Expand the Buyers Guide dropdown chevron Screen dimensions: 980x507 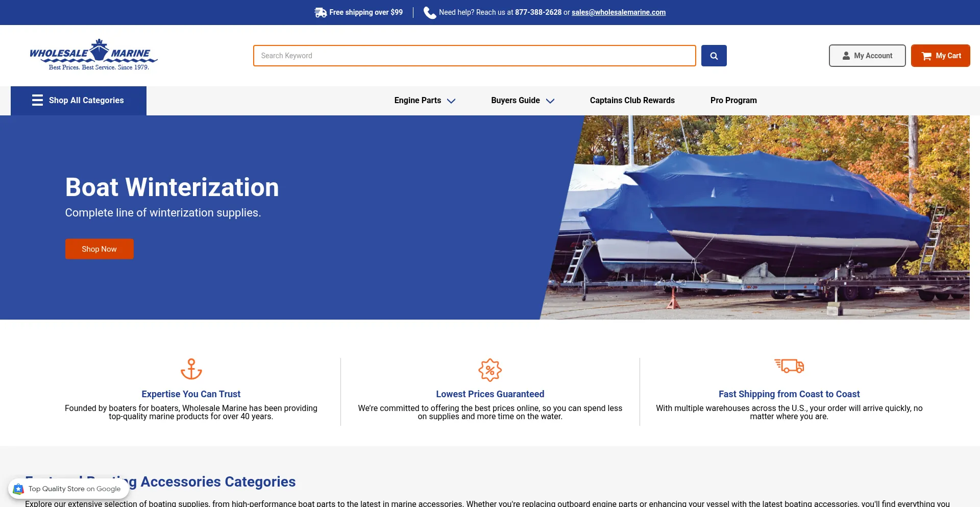click(x=550, y=101)
